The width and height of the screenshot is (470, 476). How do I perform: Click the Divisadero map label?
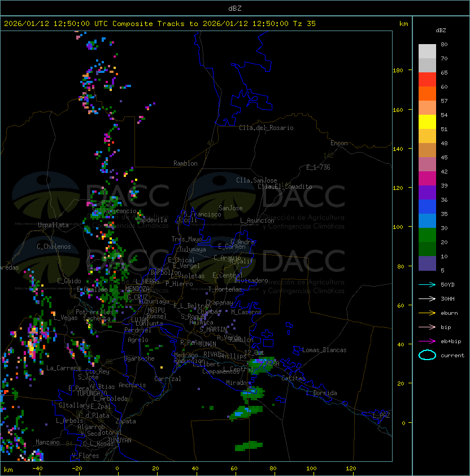click(251, 280)
